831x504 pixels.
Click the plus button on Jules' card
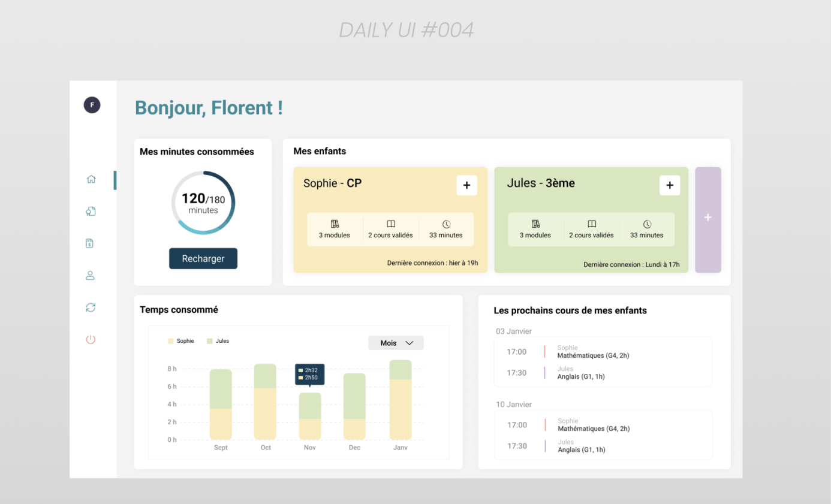pyautogui.click(x=670, y=186)
